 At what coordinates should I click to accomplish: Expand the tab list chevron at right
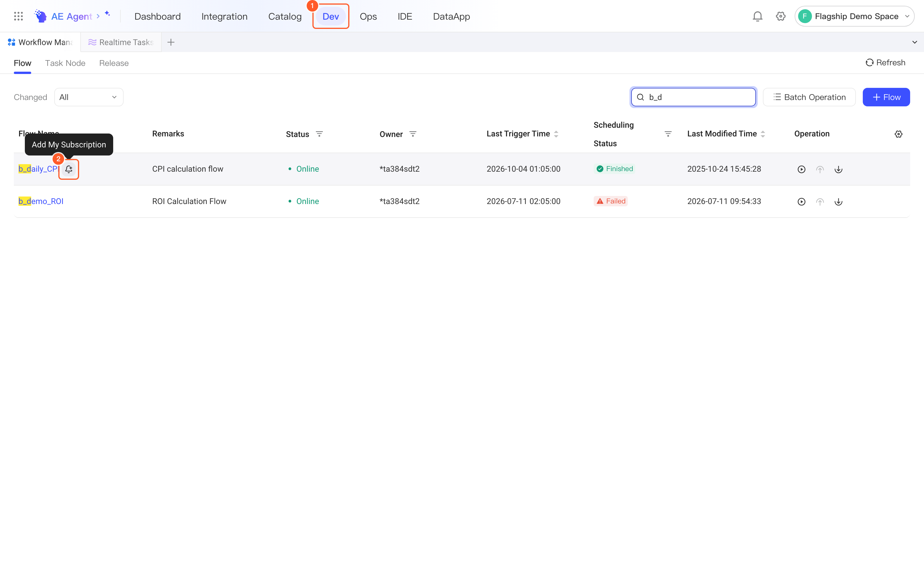tap(914, 42)
